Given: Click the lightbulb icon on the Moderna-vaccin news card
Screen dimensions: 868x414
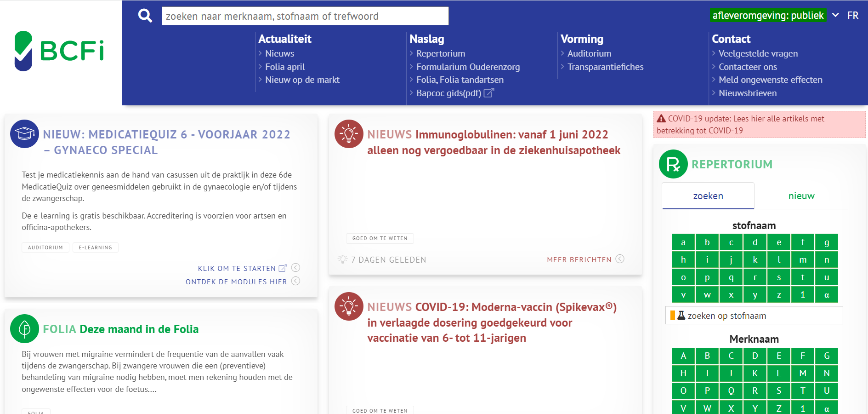Looking at the screenshot, I should [x=349, y=306].
